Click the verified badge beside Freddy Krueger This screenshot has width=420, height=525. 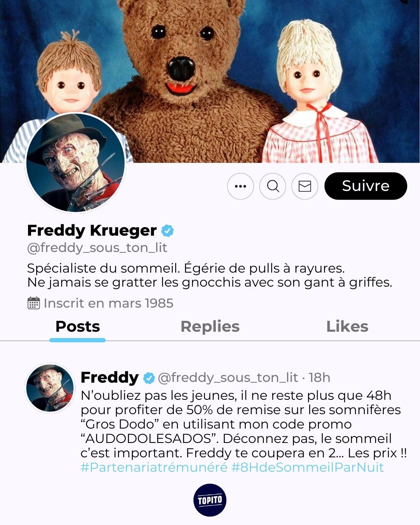point(167,231)
